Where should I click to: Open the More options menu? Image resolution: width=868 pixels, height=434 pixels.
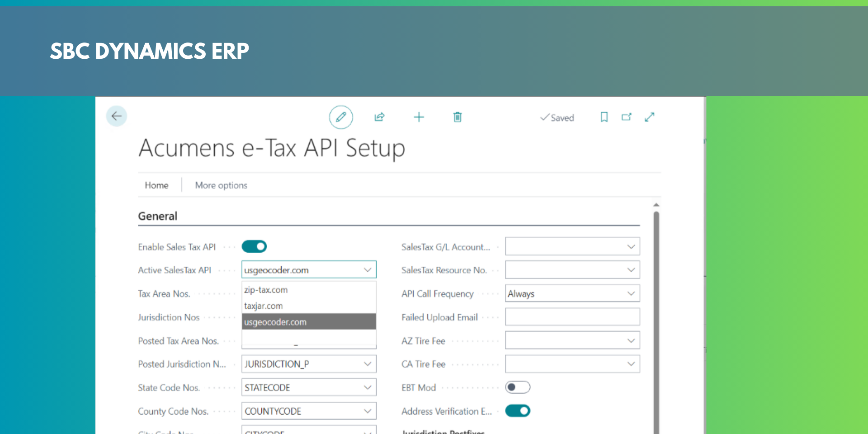coord(221,185)
